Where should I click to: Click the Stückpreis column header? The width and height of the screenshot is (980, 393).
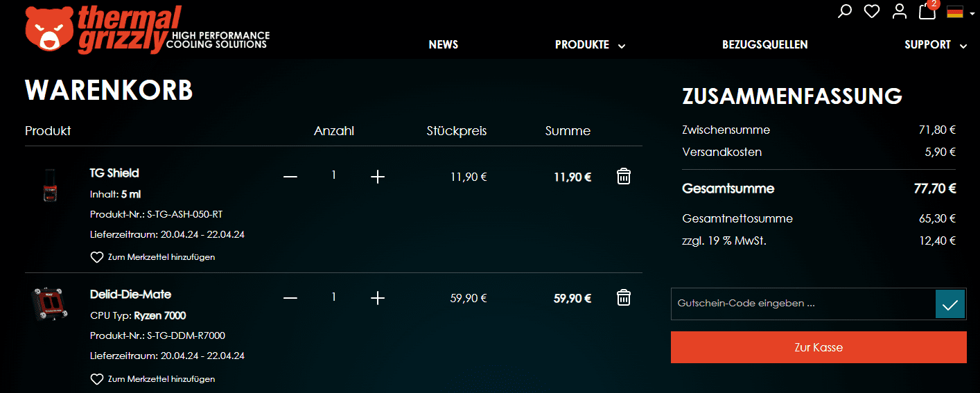[x=457, y=131]
